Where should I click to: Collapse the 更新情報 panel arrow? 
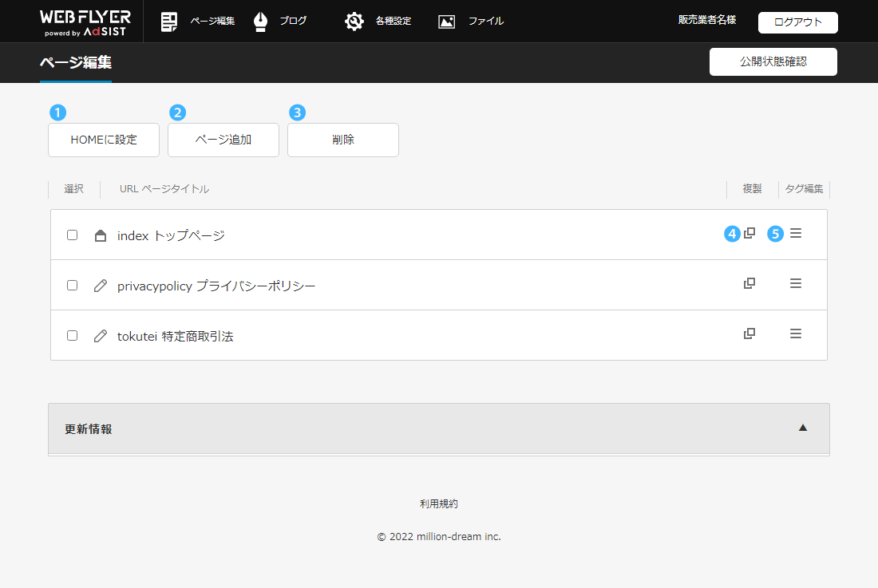pos(803,428)
